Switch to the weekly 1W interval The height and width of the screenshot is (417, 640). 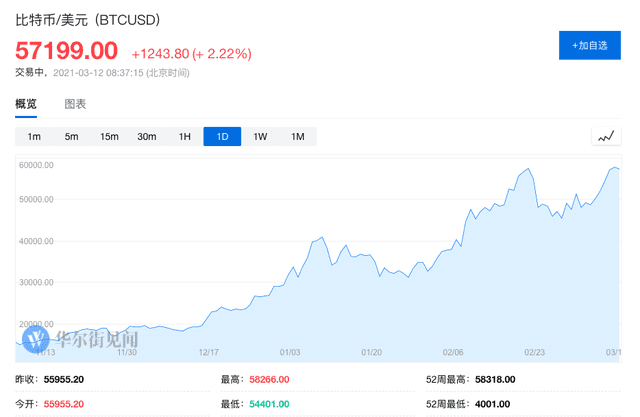point(260,136)
